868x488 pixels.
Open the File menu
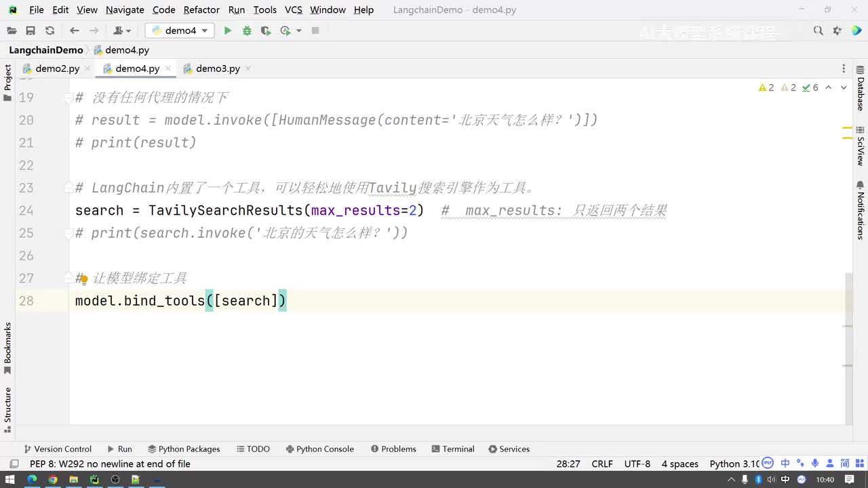tap(37, 9)
